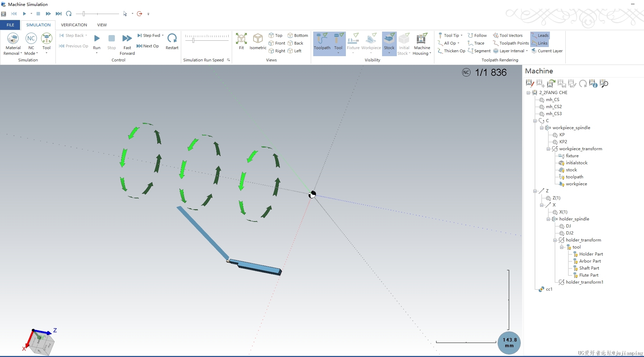Switch to NC Mode
Viewport: 644px width, 357px height.
click(31, 44)
